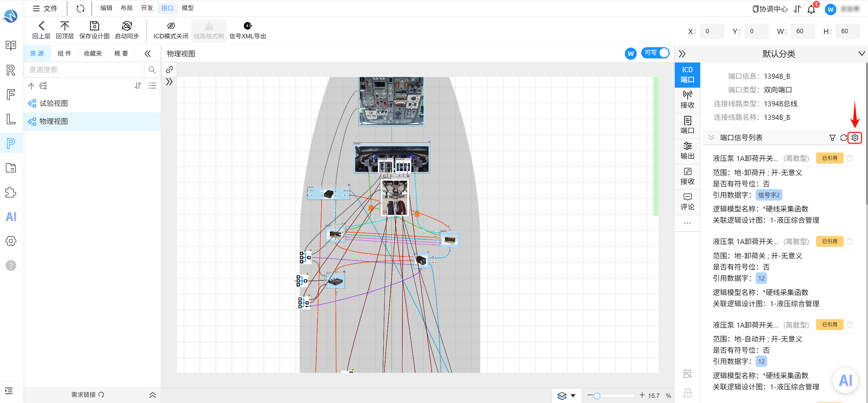Collapse the 端口信号列表 section
The width and height of the screenshot is (868, 403).
711,138
